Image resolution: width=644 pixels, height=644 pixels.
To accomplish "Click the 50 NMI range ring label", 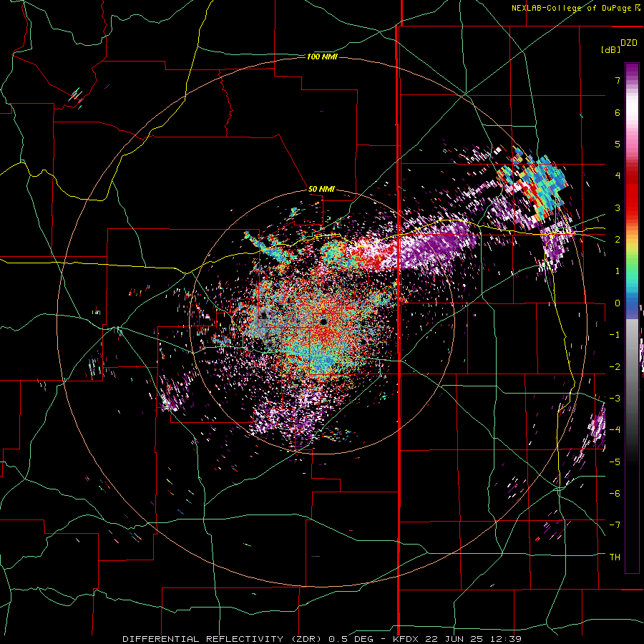I will click(321, 189).
